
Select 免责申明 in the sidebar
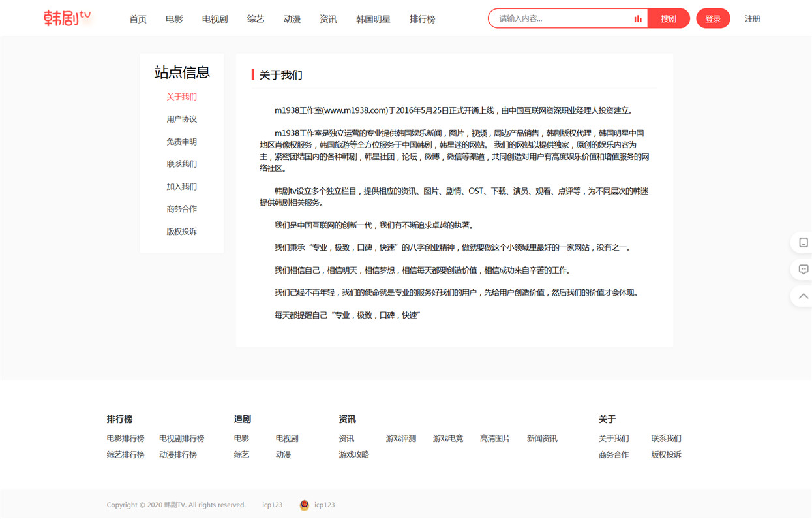click(x=181, y=142)
